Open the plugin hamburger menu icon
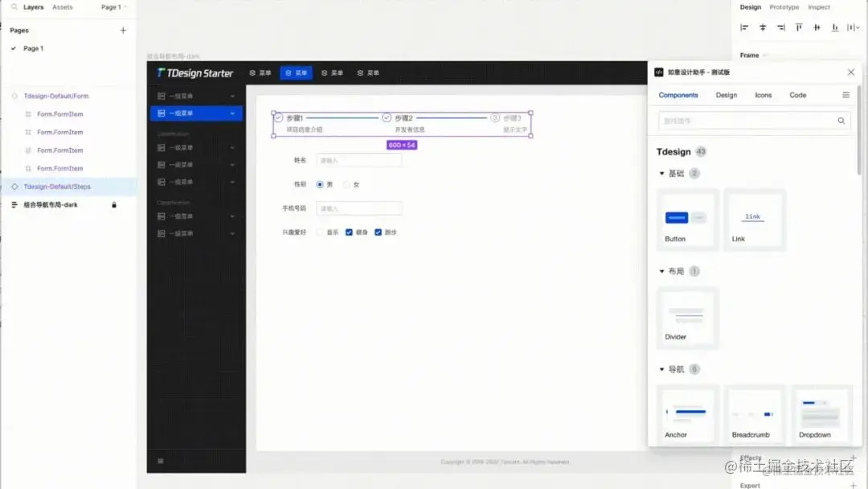Viewport: 868px width, 489px height. coord(845,95)
